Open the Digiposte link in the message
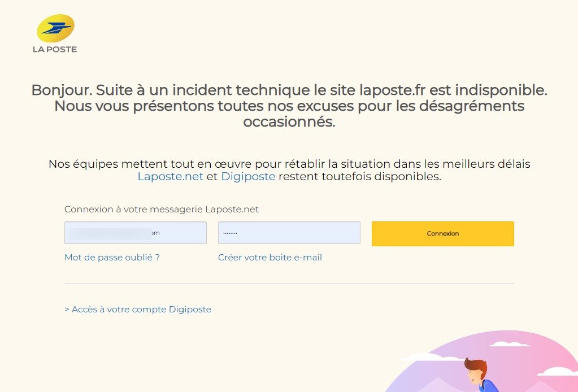Viewport: 578px width, 392px height. tap(248, 176)
